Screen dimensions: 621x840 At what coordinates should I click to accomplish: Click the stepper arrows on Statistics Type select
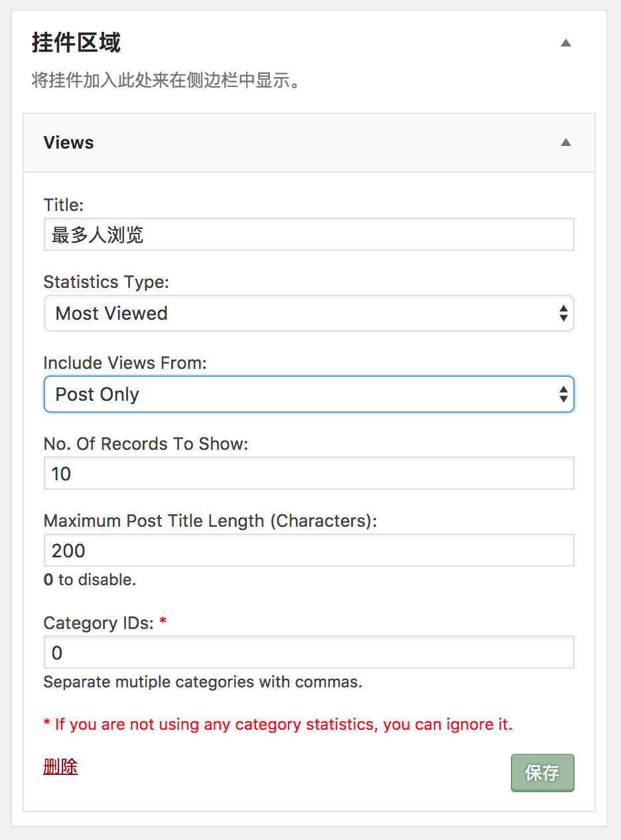563,313
